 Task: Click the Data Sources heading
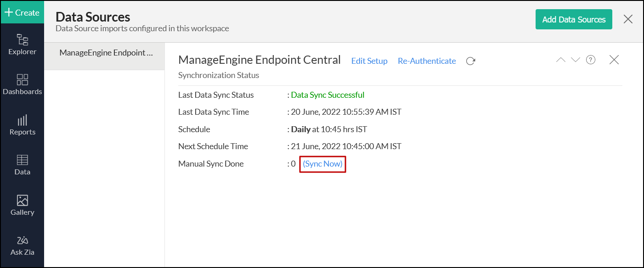coord(93,17)
